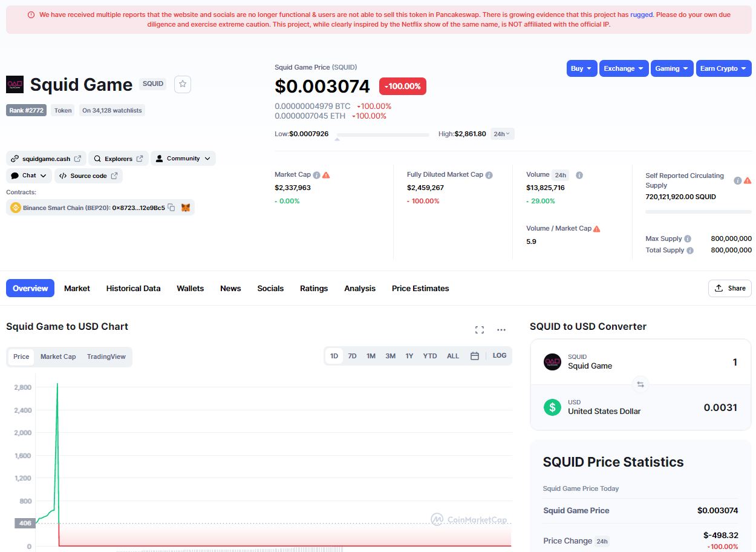Viewport: 756px width, 552px height.
Task: Open the Community dropdown
Action: pos(183,158)
